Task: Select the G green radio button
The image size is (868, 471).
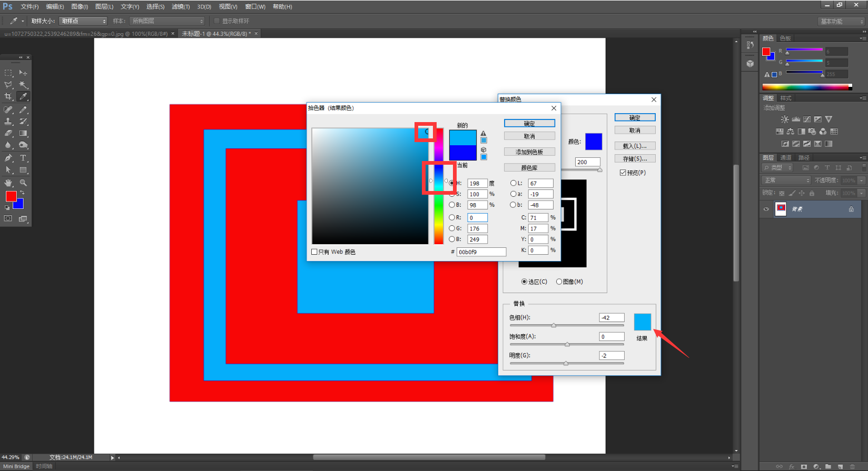Action: [452, 228]
